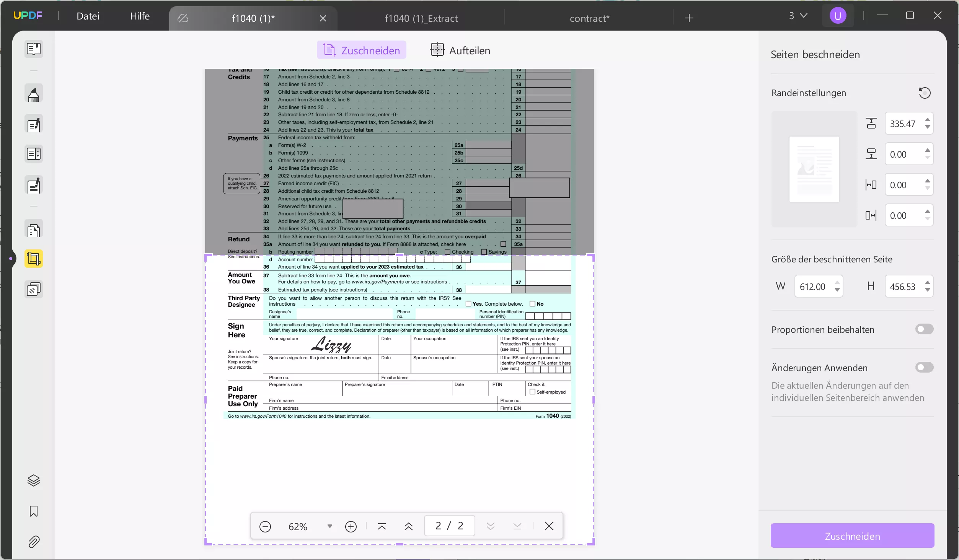Select the Comment highlighter tool
Screen dimensions: 959x560
[34, 94]
